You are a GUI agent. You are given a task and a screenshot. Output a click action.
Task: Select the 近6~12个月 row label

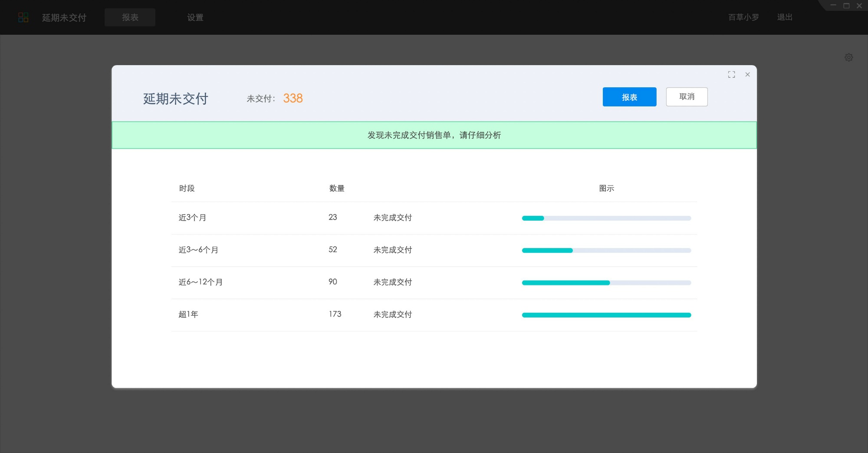point(201,282)
